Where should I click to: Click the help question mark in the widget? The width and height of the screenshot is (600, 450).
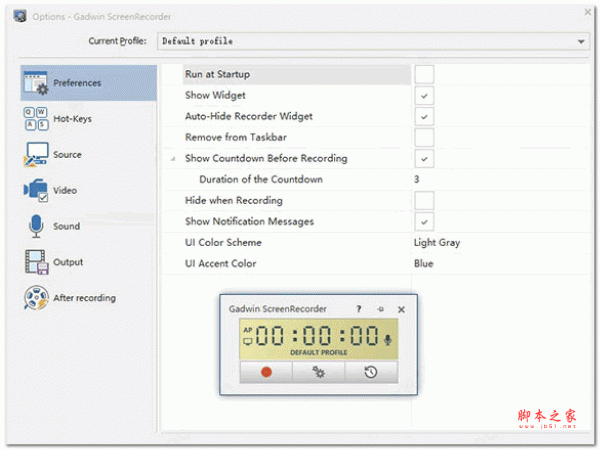point(359,309)
